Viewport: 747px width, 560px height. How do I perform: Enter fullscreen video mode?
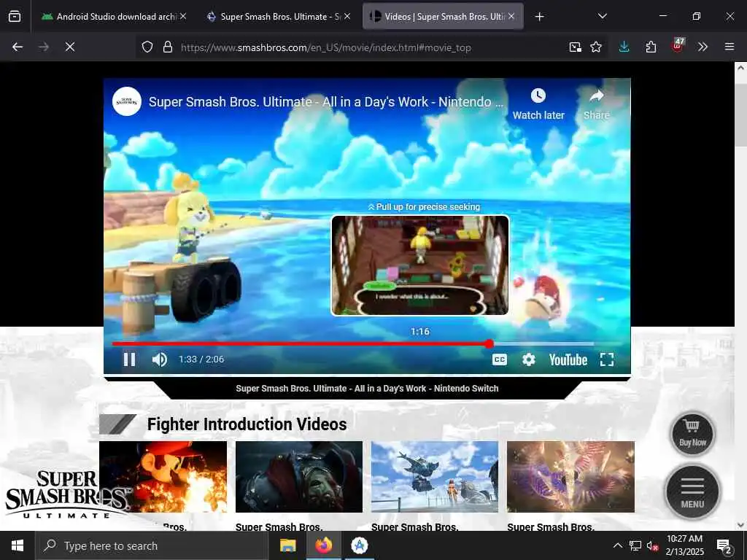(607, 359)
